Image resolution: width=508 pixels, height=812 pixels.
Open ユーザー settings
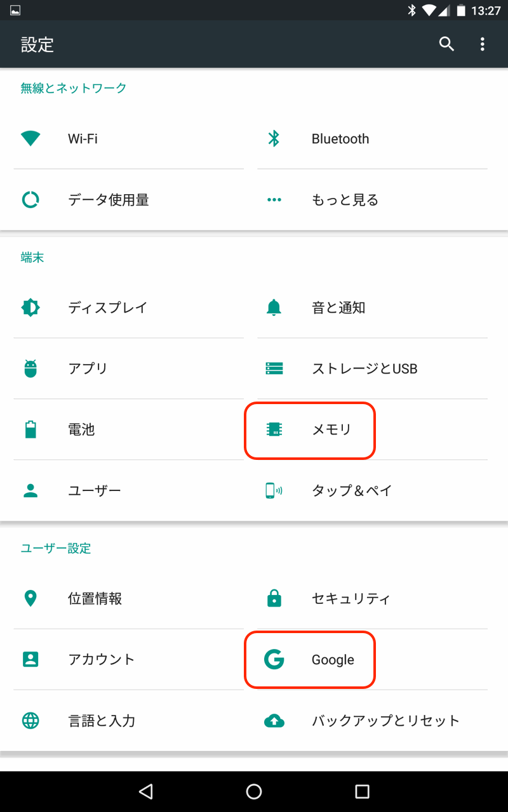coord(95,490)
